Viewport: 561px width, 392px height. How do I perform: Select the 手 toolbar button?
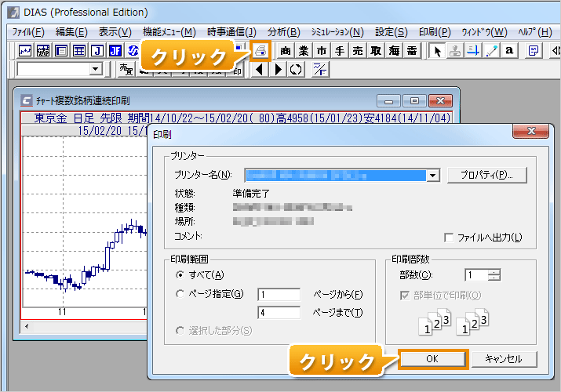(x=340, y=51)
